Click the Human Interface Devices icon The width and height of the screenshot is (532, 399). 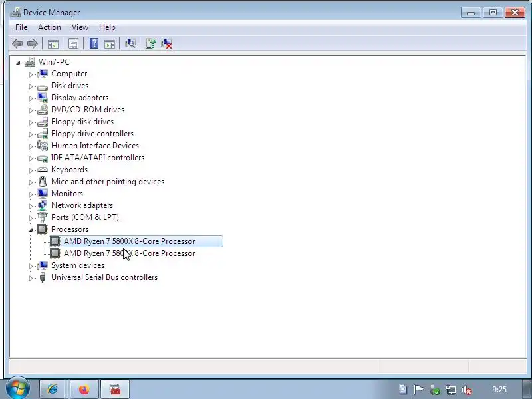click(x=43, y=146)
